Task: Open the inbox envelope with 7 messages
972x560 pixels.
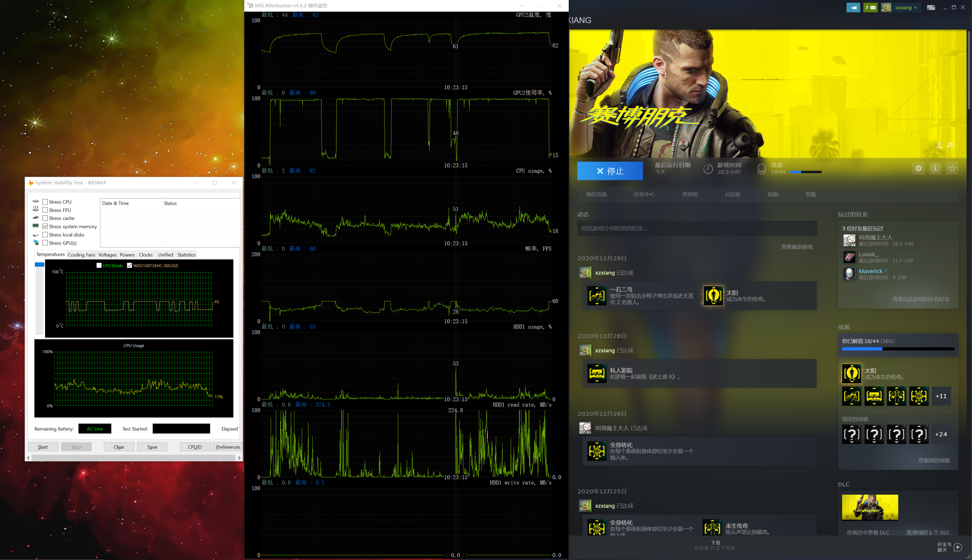Action: 870,8
